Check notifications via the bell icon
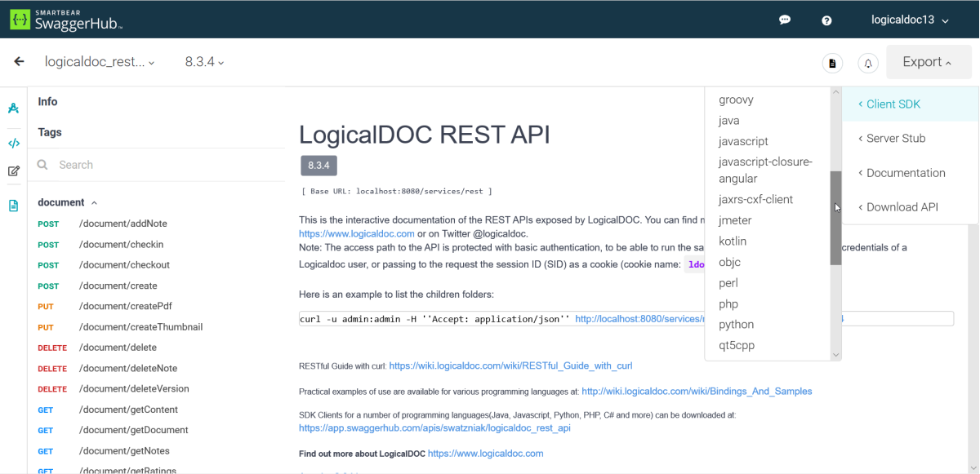The image size is (980, 474). point(867,63)
